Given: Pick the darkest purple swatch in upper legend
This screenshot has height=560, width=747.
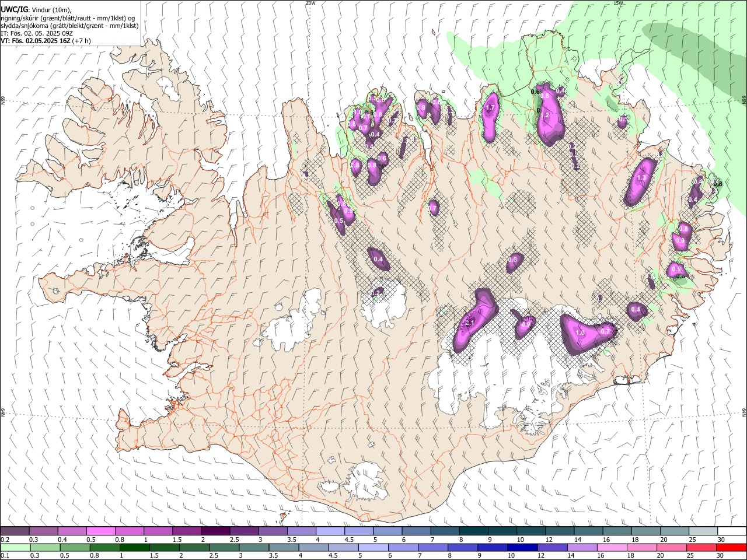Looking at the screenshot, I should 215,531.
